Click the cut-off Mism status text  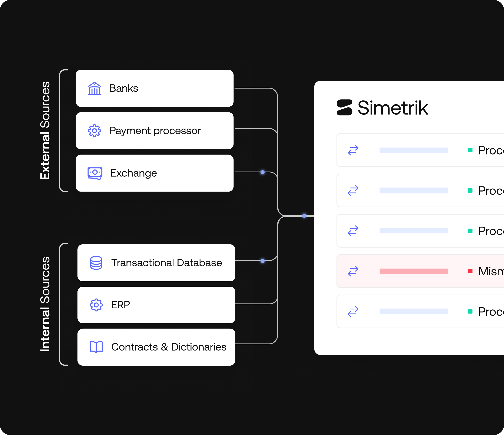tap(491, 271)
